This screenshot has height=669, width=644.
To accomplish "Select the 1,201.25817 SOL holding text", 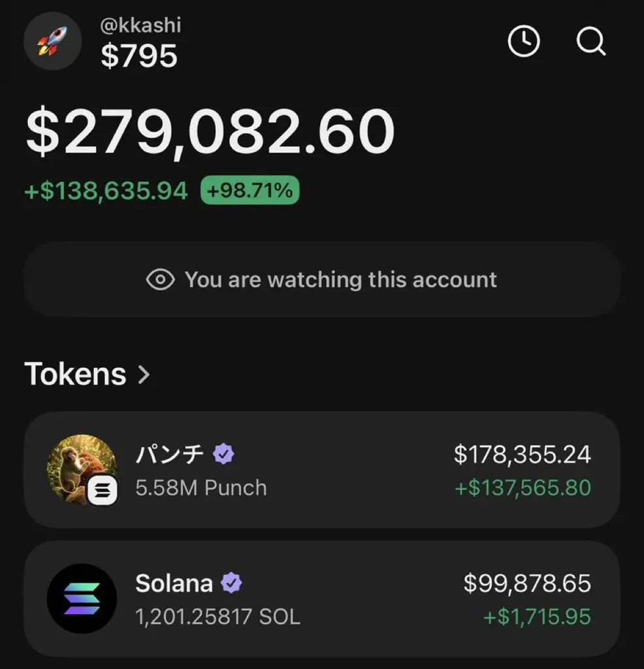I will 218,617.
